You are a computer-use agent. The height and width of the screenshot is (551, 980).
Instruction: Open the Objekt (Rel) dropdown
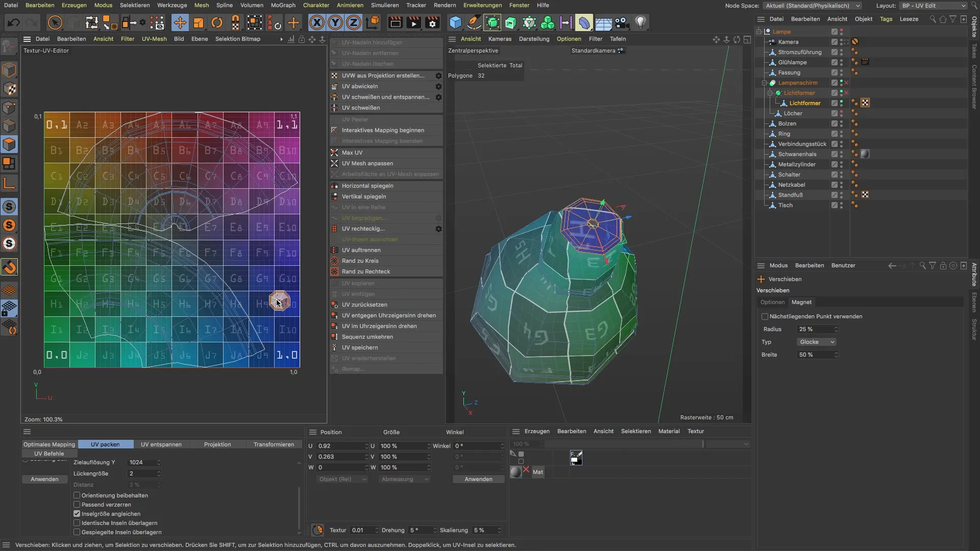click(341, 480)
